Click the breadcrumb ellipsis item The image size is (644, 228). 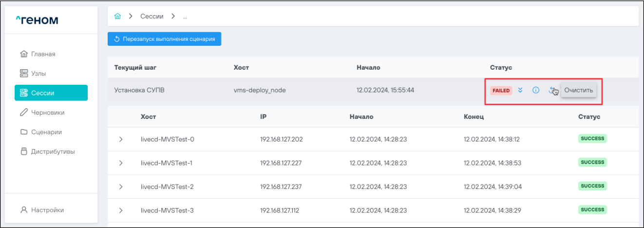(x=185, y=17)
